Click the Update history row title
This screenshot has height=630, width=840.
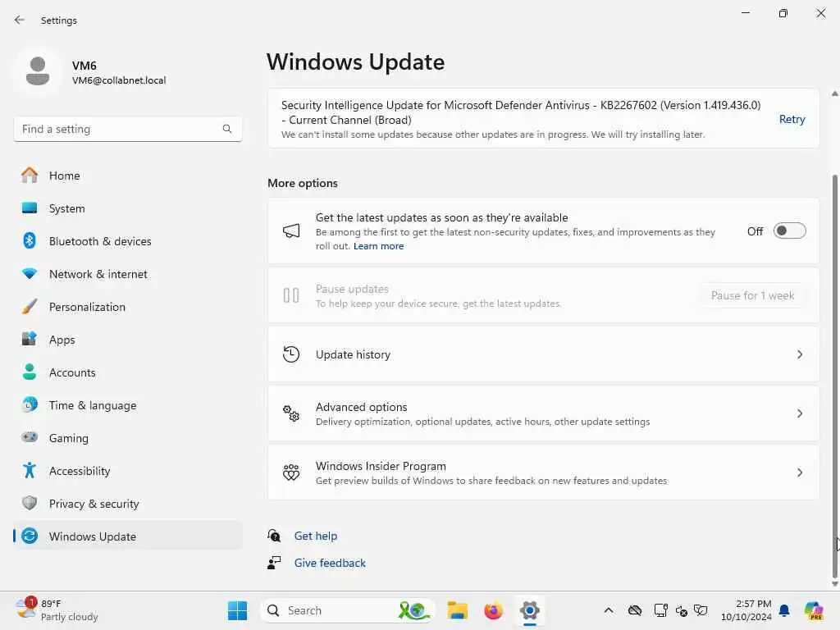353,354
